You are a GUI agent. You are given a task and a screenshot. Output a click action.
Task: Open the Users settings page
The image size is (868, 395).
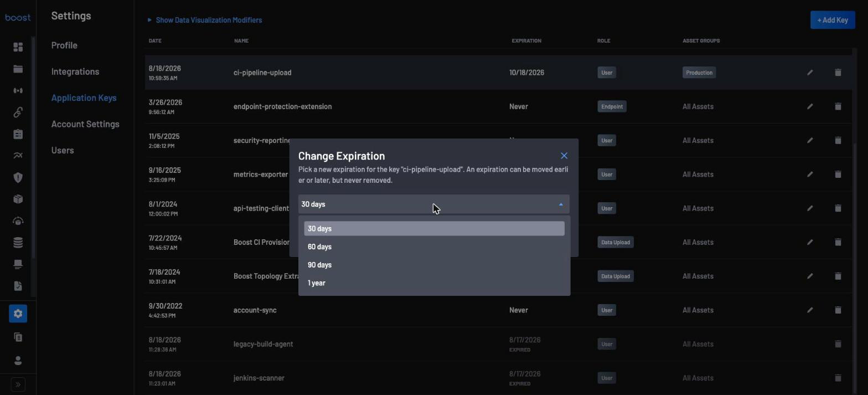(63, 151)
